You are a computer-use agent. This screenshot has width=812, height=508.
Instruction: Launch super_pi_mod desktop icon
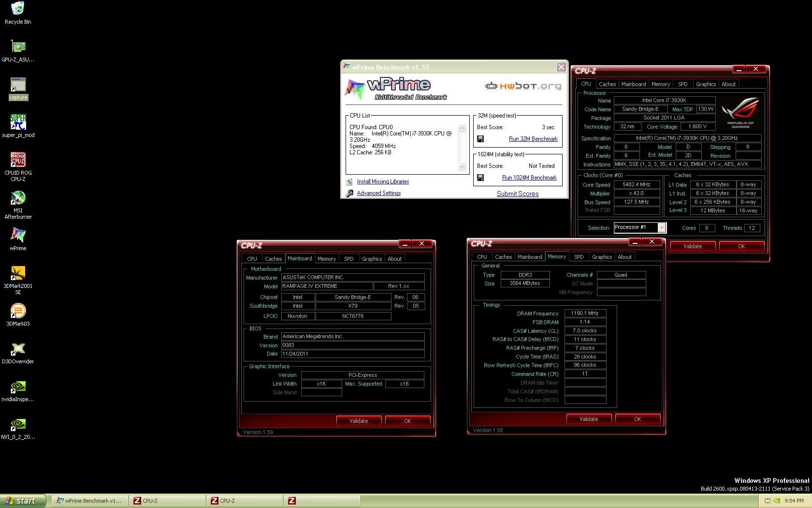[18, 126]
